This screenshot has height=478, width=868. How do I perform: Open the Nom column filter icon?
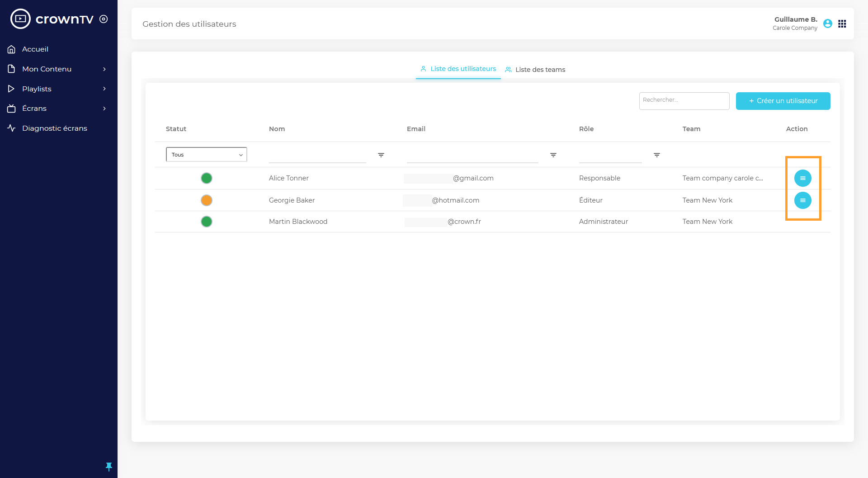point(381,155)
